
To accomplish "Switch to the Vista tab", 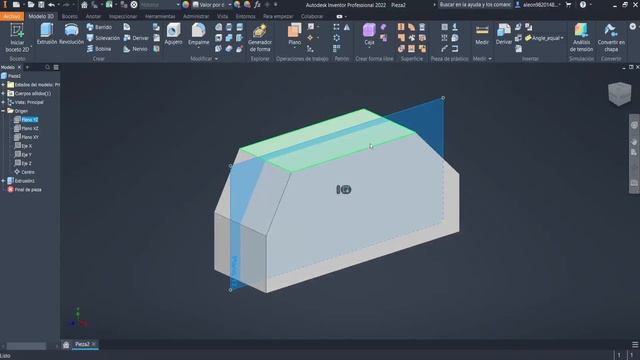I will [222, 16].
